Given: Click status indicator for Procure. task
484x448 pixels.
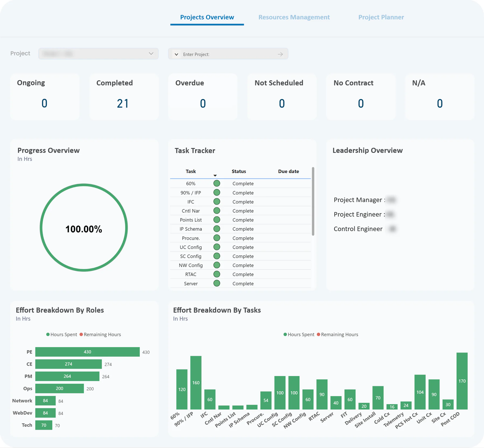Looking at the screenshot, I should point(217,238).
